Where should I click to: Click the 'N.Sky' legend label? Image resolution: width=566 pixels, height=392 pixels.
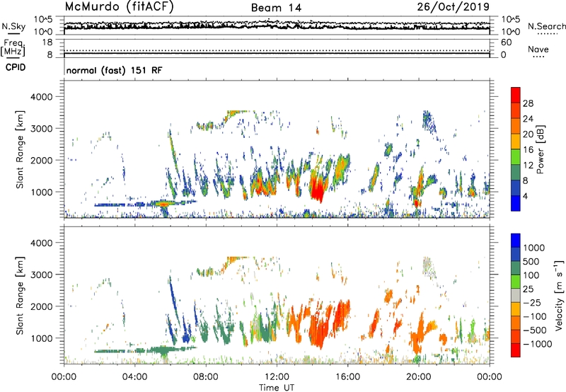point(13,26)
